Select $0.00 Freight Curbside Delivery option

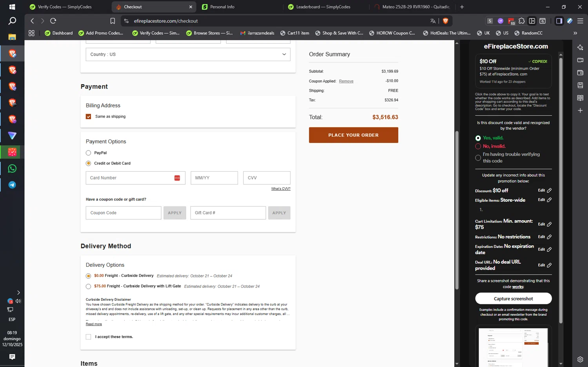pyautogui.click(x=89, y=276)
